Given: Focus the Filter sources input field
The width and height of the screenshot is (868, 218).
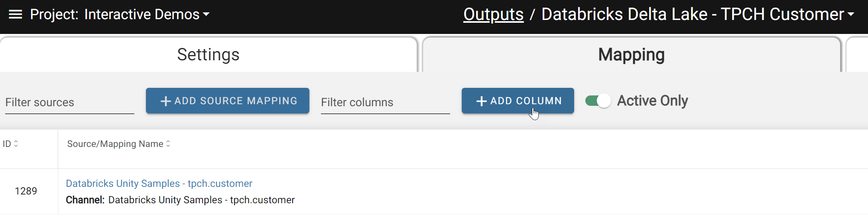Looking at the screenshot, I should (x=70, y=103).
